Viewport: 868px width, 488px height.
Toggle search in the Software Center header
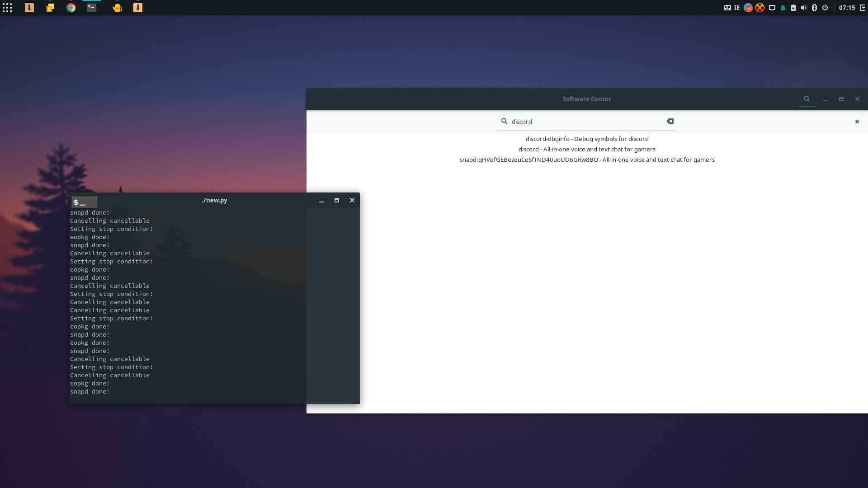[807, 99]
